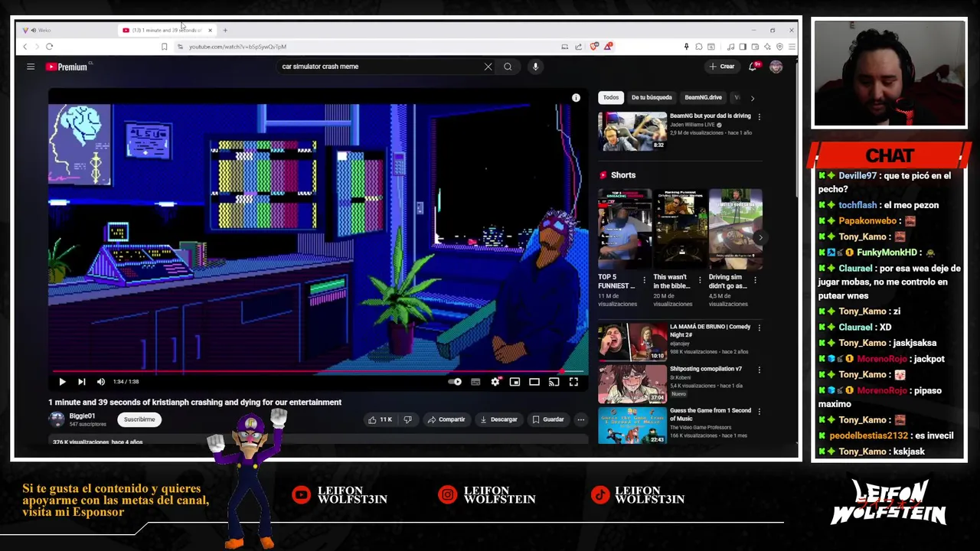Select the De tu búsqueda chip
The width and height of the screenshot is (980, 551).
tap(652, 97)
